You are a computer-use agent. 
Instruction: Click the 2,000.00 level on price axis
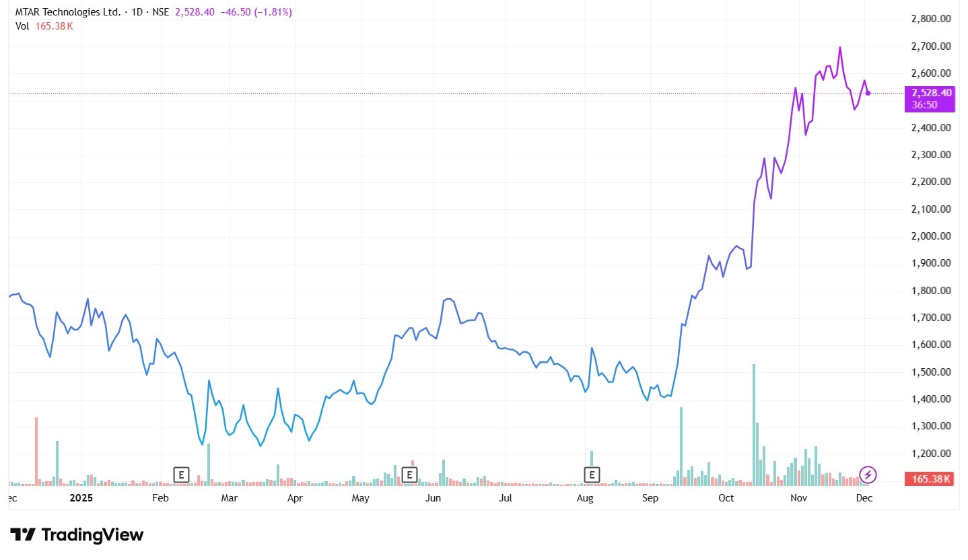pos(931,236)
